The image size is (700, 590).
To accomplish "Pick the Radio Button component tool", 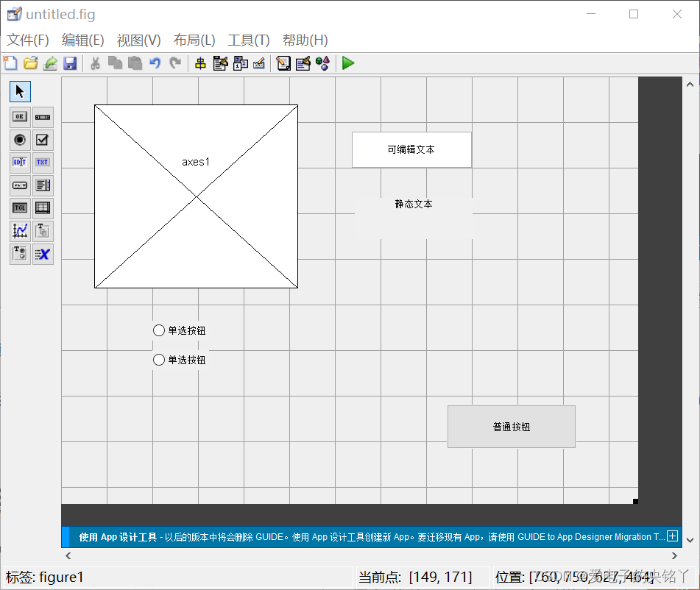I will click(x=20, y=140).
